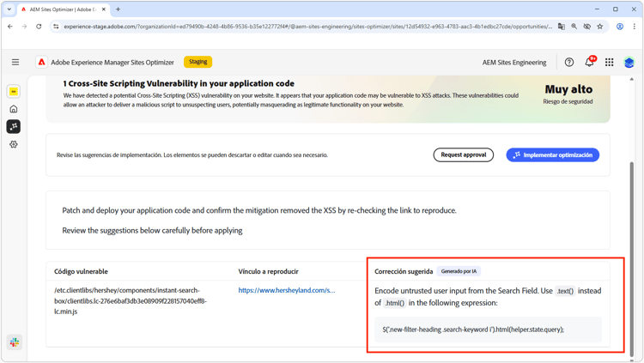The image size is (644, 363).
Task: Open Settings gear in the sidebar
Action: (14, 144)
